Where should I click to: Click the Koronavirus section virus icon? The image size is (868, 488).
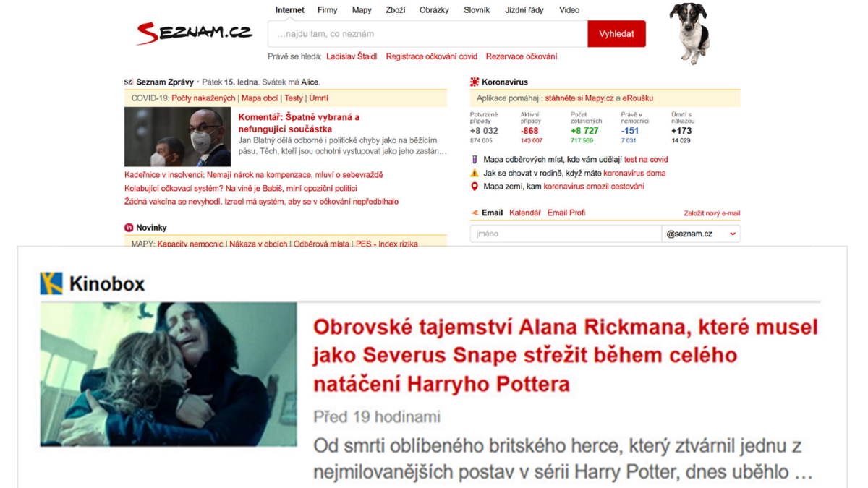pyautogui.click(x=475, y=82)
